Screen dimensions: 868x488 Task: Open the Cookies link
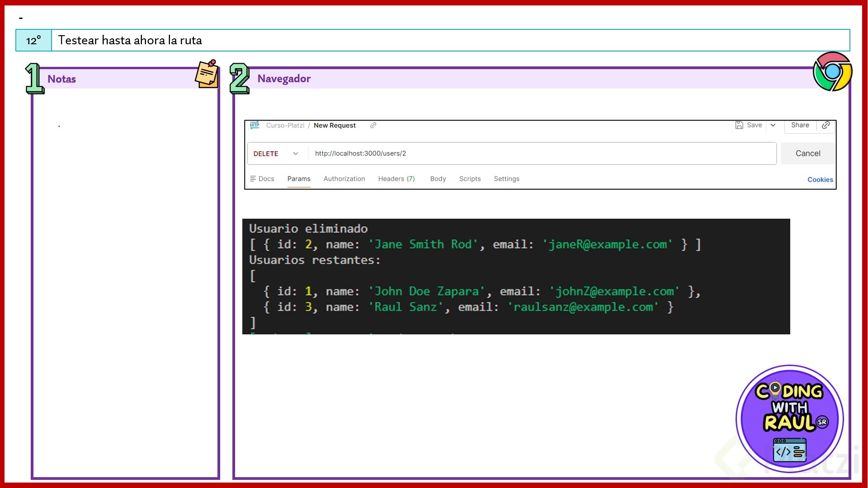[820, 180]
